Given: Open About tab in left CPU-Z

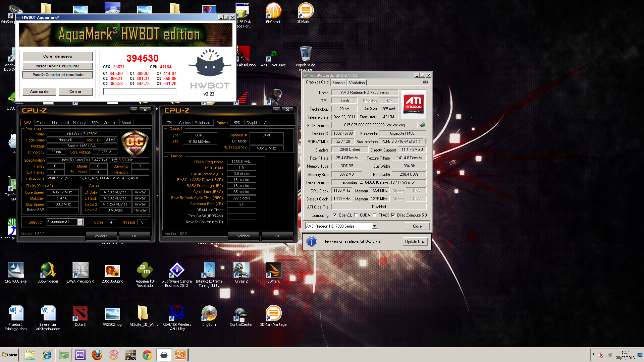Looking at the screenshot, I should [x=126, y=123].
